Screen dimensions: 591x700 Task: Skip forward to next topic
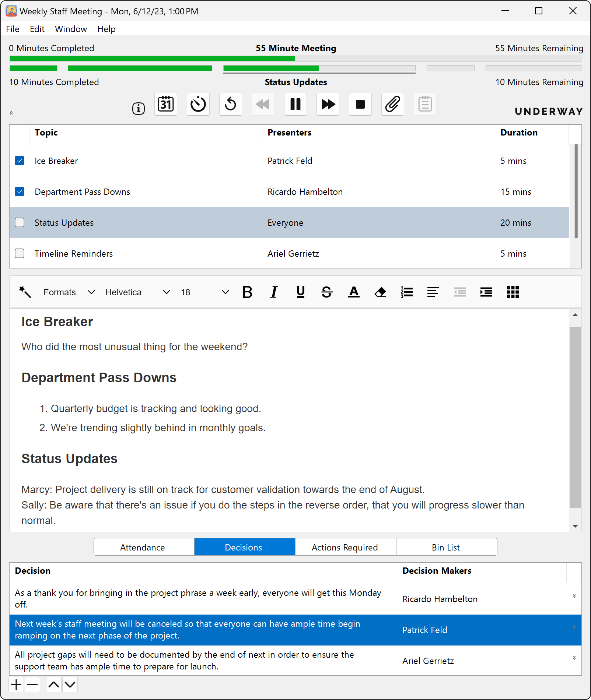(x=328, y=105)
